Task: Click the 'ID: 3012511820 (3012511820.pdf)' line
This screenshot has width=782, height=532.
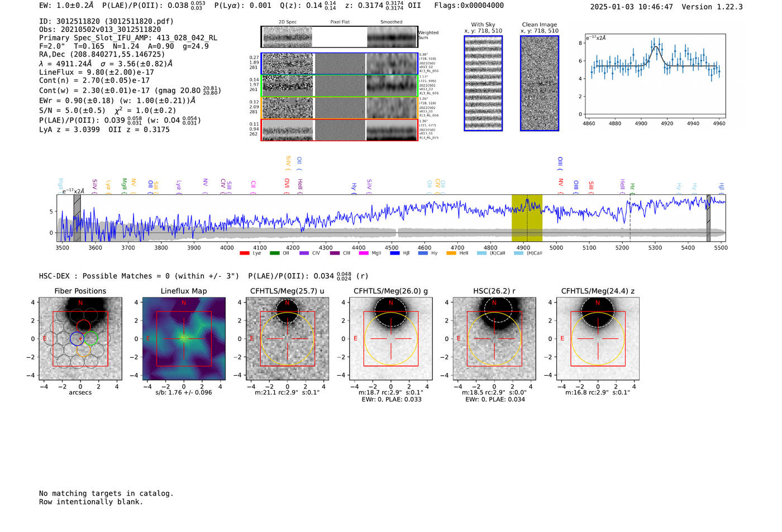Action: point(106,21)
